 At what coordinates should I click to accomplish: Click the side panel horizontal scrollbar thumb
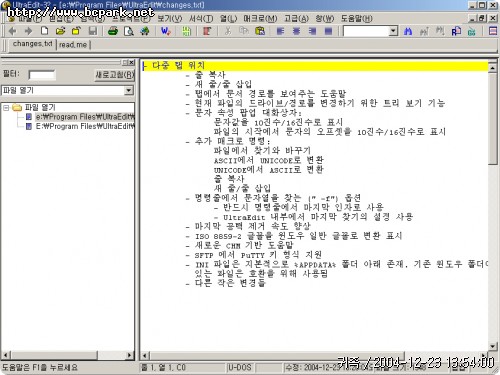tap(54, 355)
